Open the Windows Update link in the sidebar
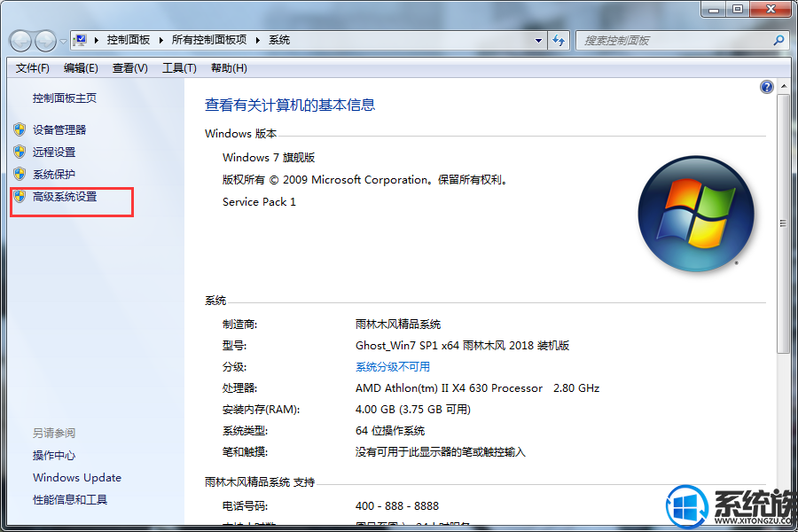This screenshot has height=532, width=798. 77,478
